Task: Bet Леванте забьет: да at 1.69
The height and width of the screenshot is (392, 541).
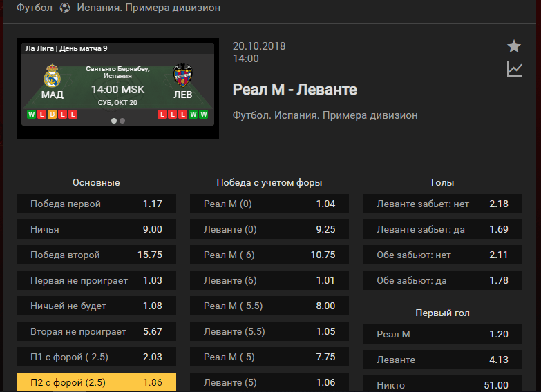Action: pyautogui.click(x=442, y=229)
